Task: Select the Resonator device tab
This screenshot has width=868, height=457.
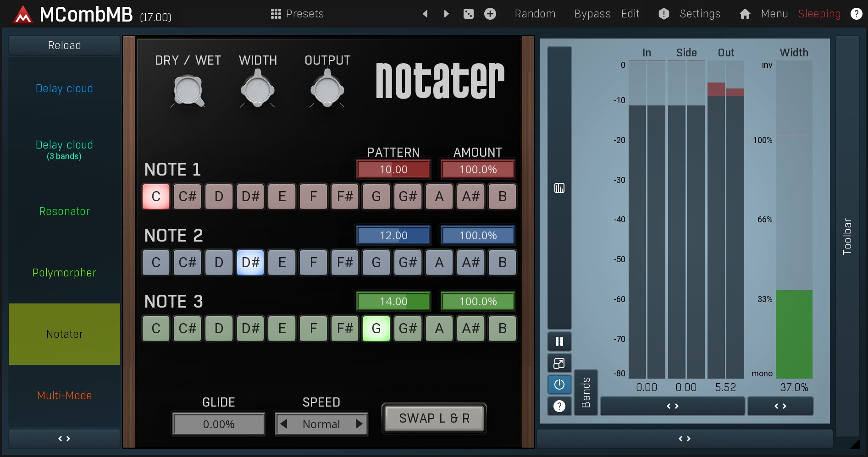Action: coord(64,211)
